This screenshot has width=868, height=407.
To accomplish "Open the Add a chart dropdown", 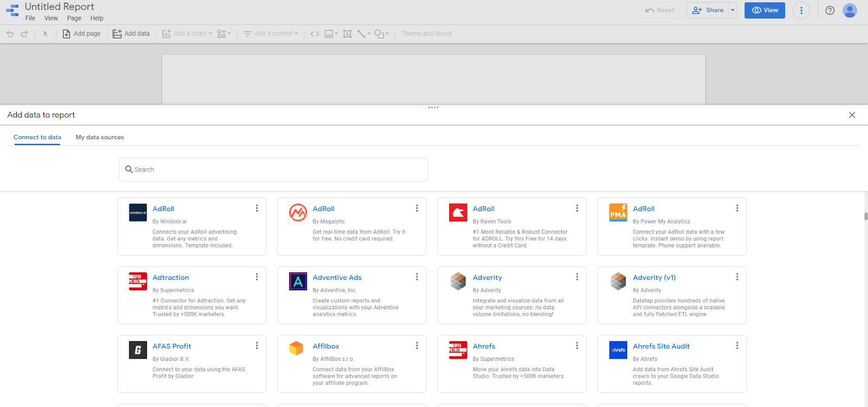I will pos(187,34).
